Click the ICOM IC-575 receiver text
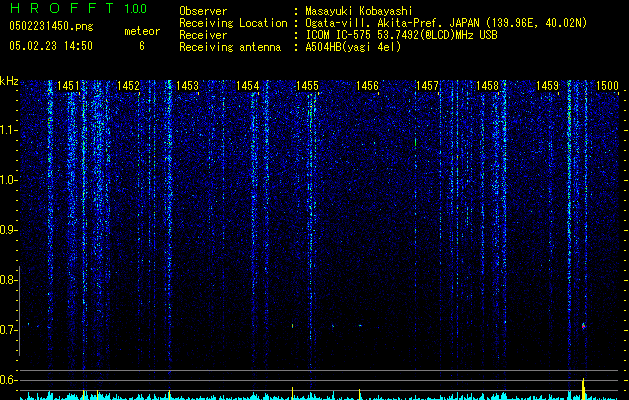Image resolution: width=629 pixels, height=400 pixels. pyautogui.click(x=401, y=35)
